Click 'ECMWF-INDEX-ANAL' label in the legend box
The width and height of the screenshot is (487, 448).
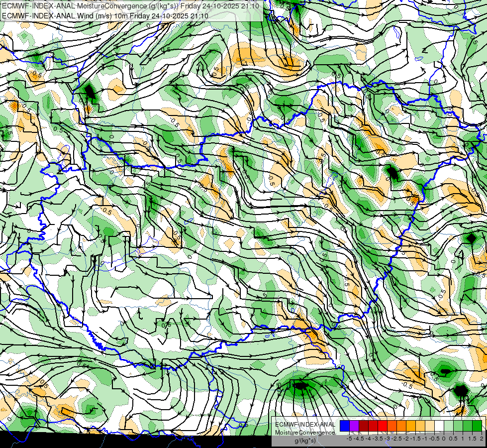305,425
